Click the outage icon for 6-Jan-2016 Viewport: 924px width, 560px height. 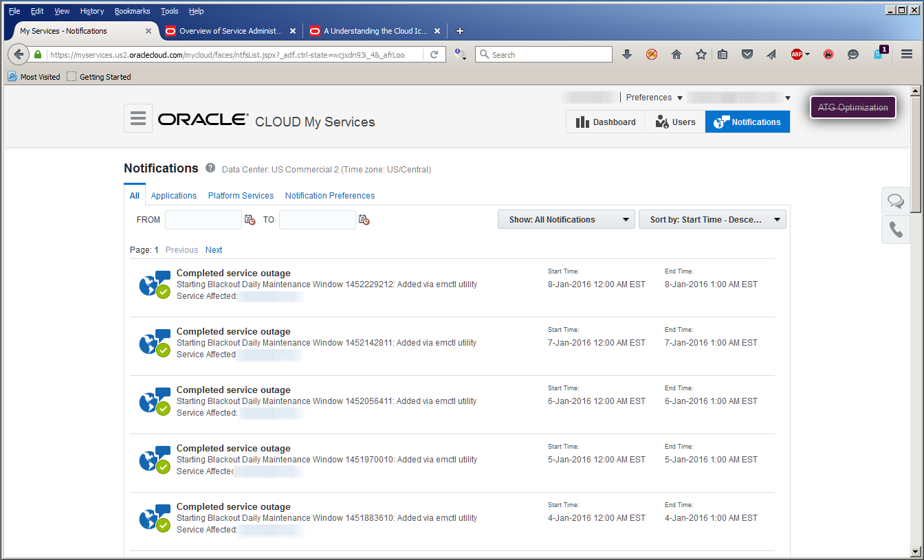[x=155, y=401]
